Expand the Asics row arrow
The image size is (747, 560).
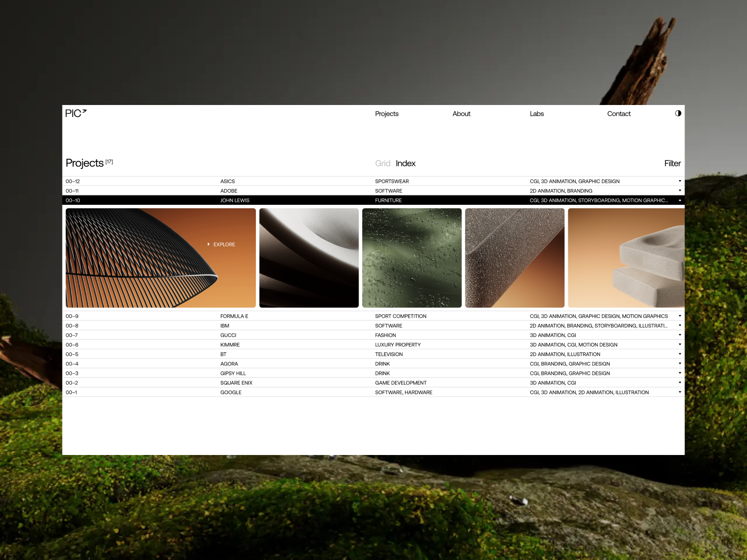pyautogui.click(x=680, y=181)
